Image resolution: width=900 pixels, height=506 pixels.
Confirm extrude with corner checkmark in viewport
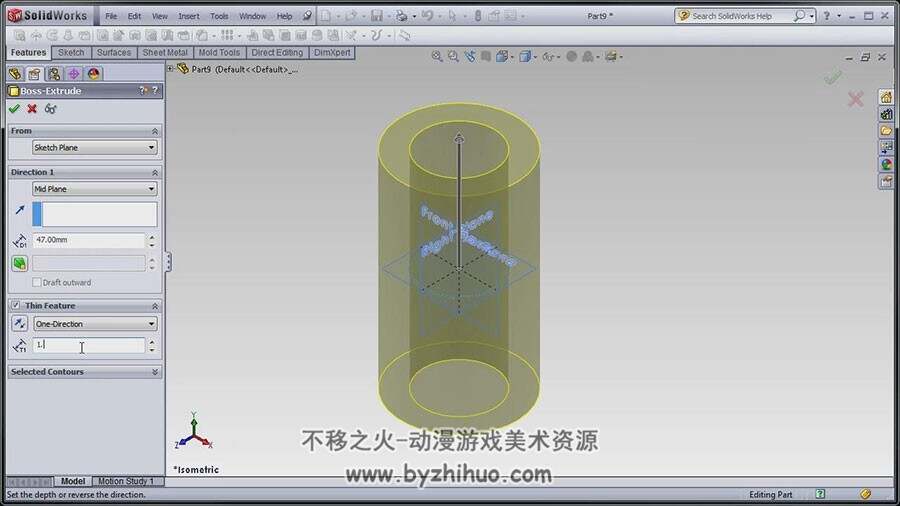(x=833, y=77)
